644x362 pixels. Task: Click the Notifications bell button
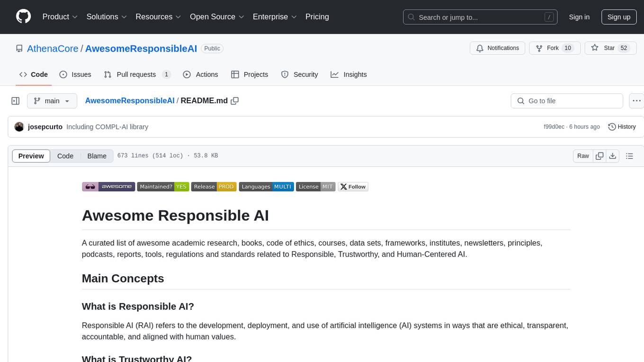(498, 48)
